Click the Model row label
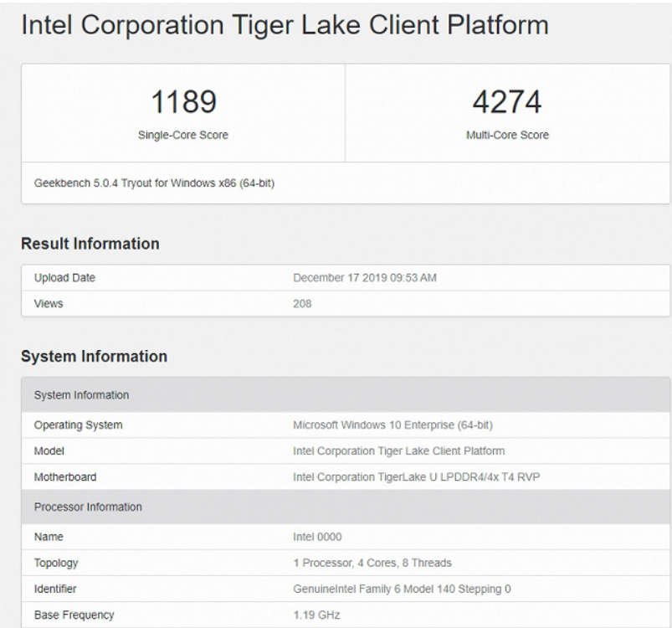 click(x=49, y=451)
